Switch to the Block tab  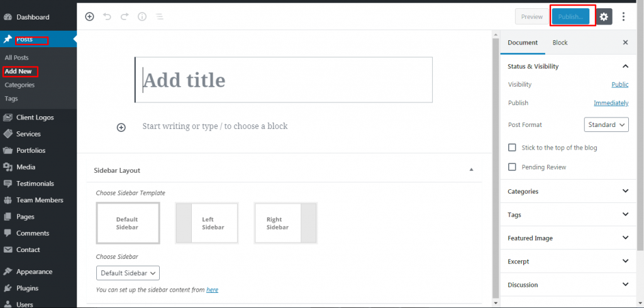point(560,42)
